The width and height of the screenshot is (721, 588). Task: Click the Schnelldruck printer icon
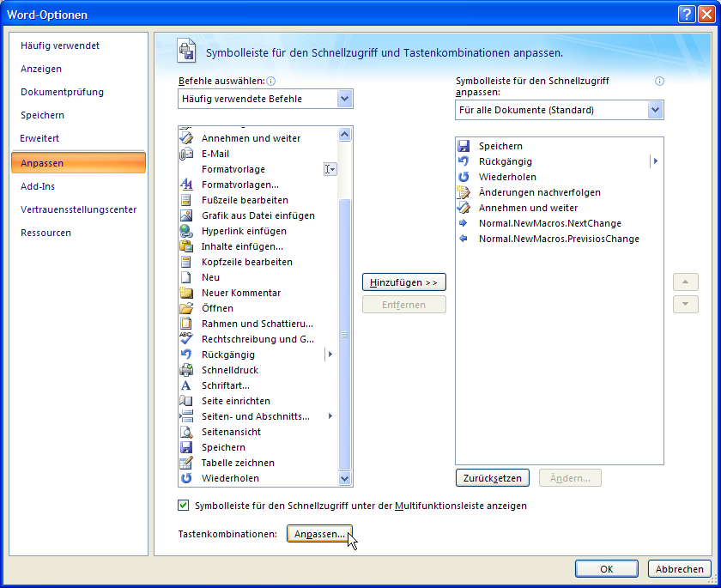tap(186, 370)
